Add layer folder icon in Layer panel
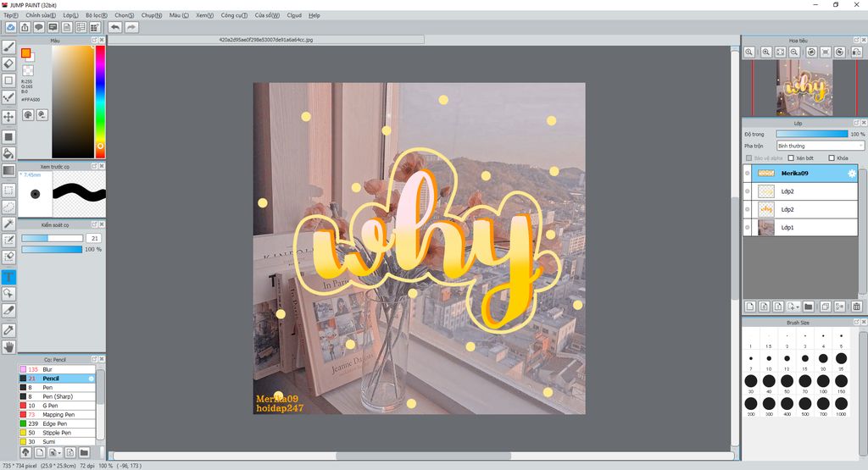This screenshot has width=868, height=470. 808,307
